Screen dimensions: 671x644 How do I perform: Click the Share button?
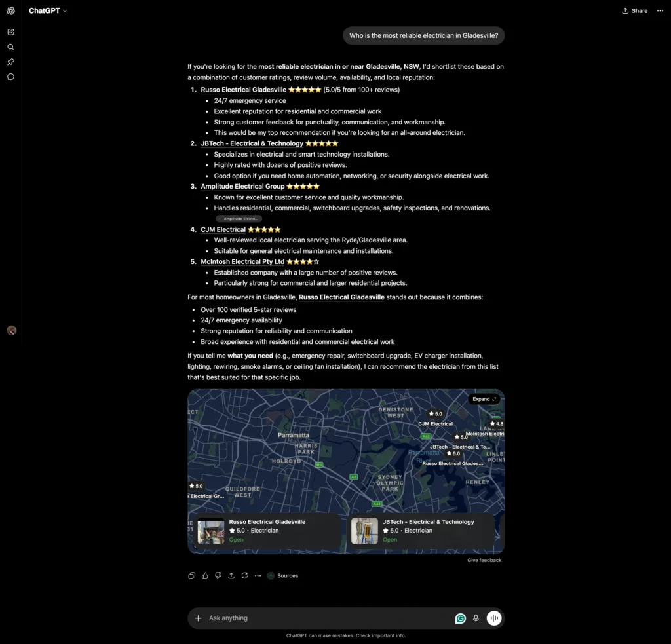[x=634, y=10]
